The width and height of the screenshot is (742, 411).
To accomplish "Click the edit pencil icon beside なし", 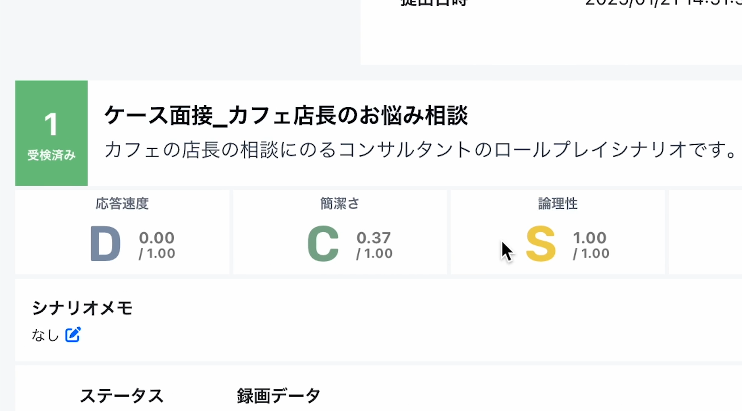I will (x=73, y=335).
